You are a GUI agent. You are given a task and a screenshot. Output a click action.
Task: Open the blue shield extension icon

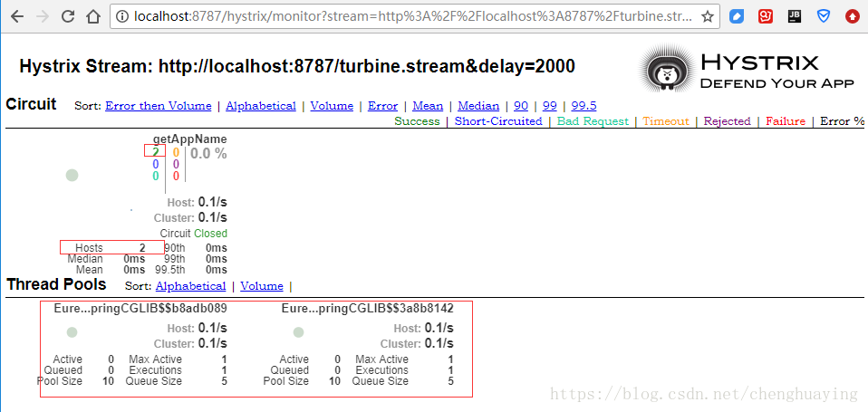click(824, 16)
